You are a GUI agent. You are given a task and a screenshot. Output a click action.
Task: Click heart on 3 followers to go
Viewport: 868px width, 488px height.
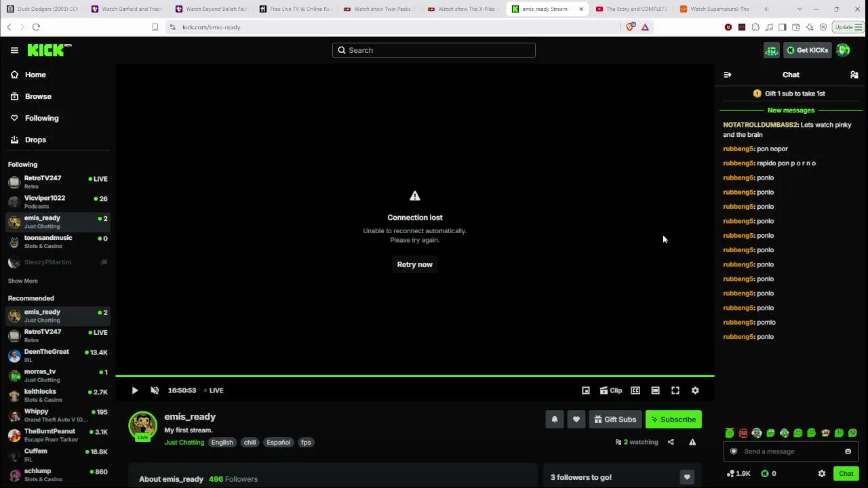(x=687, y=477)
